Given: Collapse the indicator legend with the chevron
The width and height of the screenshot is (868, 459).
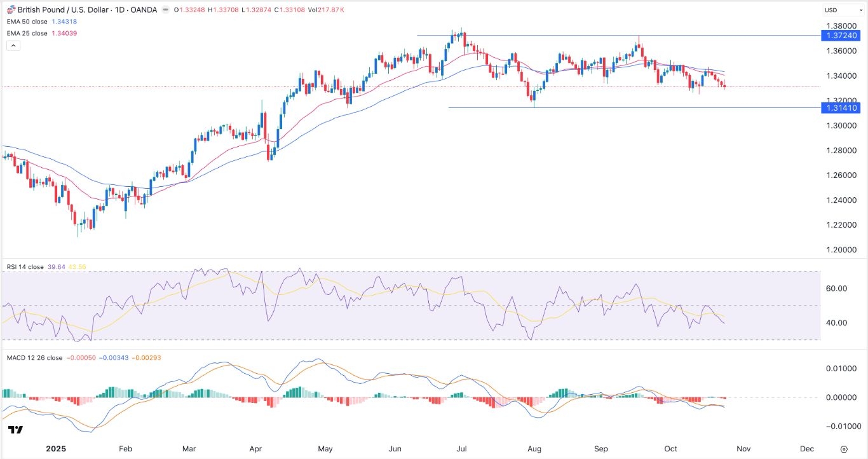Looking at the screenshot, I should pos(13,45).
